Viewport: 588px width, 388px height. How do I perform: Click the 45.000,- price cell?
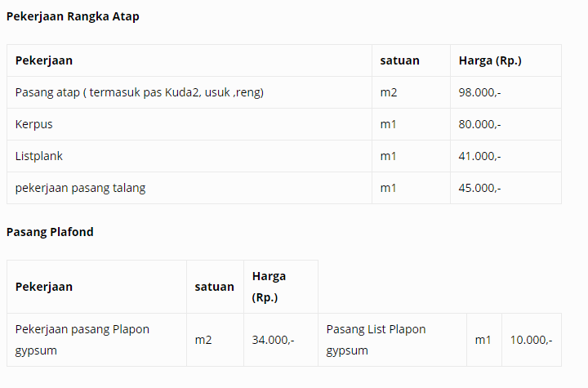[479, 189]
